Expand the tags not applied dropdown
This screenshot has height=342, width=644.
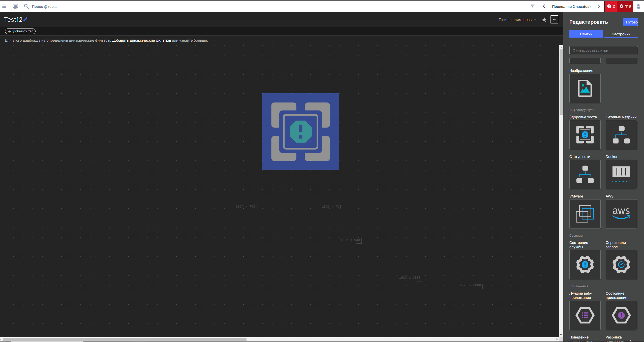click(517, 20)
